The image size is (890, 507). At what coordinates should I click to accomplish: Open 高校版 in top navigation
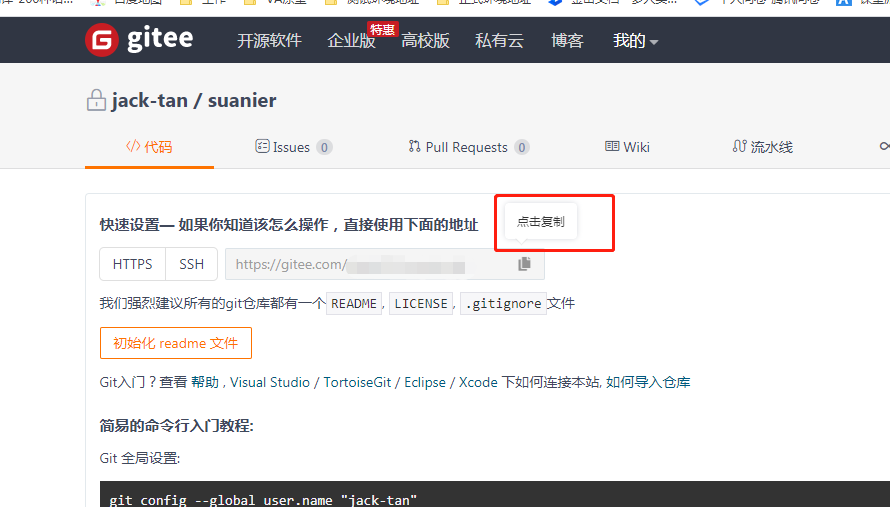click(x=425, y=40)
